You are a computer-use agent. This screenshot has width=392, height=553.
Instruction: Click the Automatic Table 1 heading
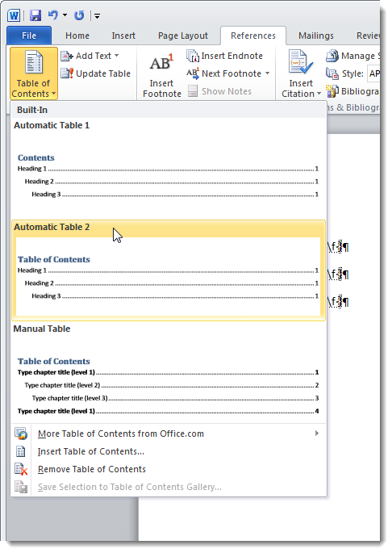click(x=52, y=125)
